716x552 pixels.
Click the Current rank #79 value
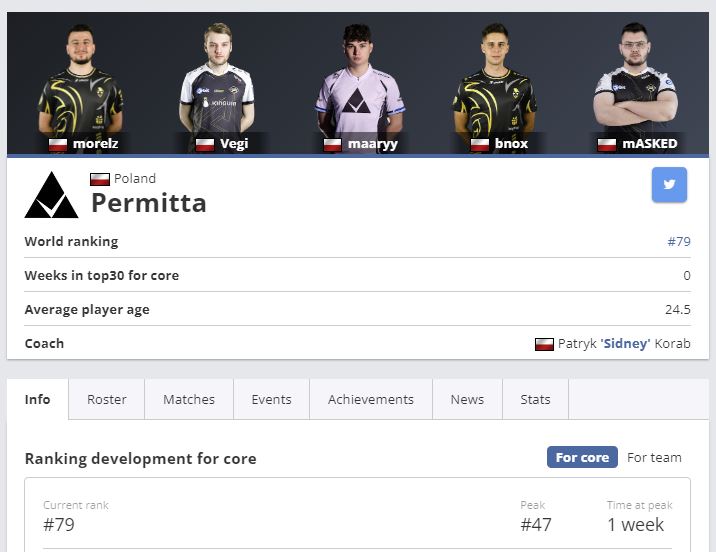click(x=59, y=525)
